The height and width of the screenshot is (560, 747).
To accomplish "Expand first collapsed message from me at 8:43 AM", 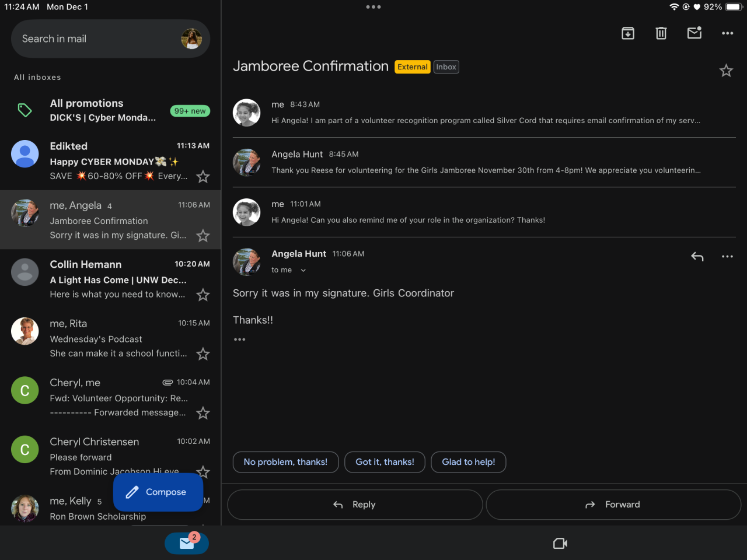I will 484,113.
